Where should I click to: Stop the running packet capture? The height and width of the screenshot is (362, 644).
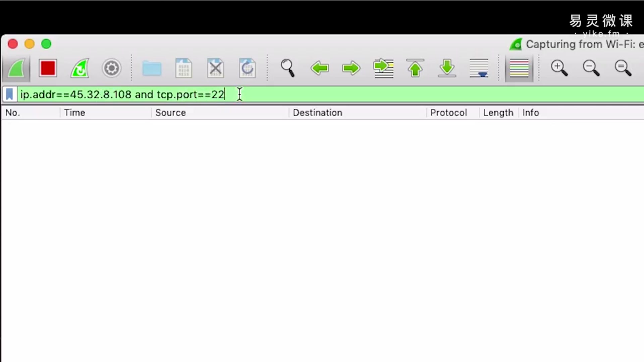click(x=48, y=68)
